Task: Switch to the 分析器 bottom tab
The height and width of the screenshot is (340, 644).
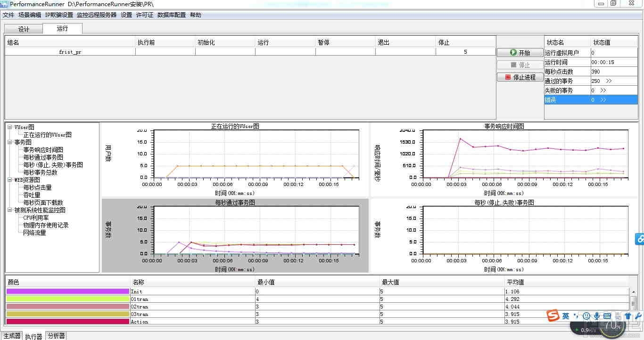Action: 57,336
